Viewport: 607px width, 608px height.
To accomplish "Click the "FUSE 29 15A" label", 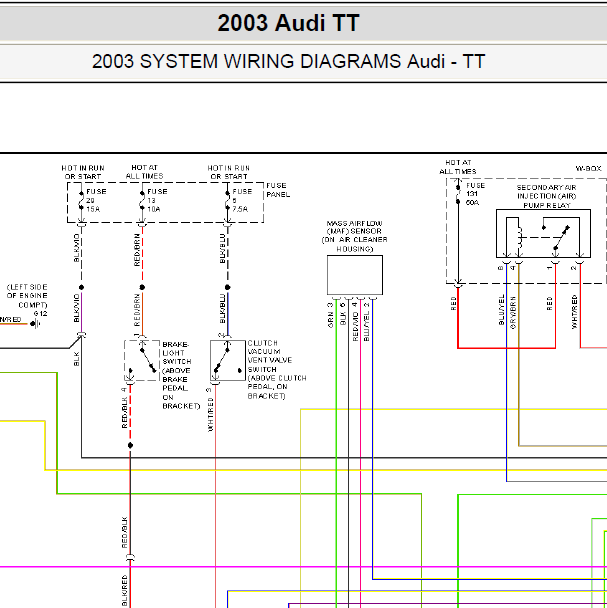I will coord(96,200).
